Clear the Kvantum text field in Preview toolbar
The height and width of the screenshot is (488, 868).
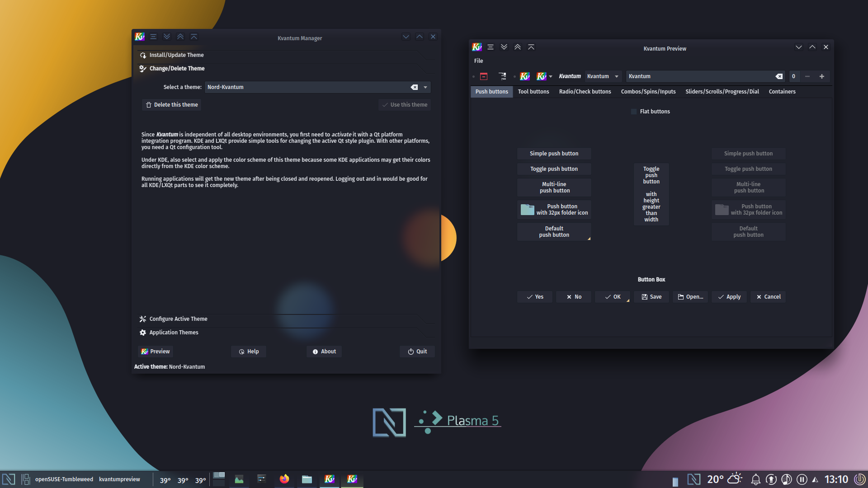pyautogui.click(x=779, y=76)
